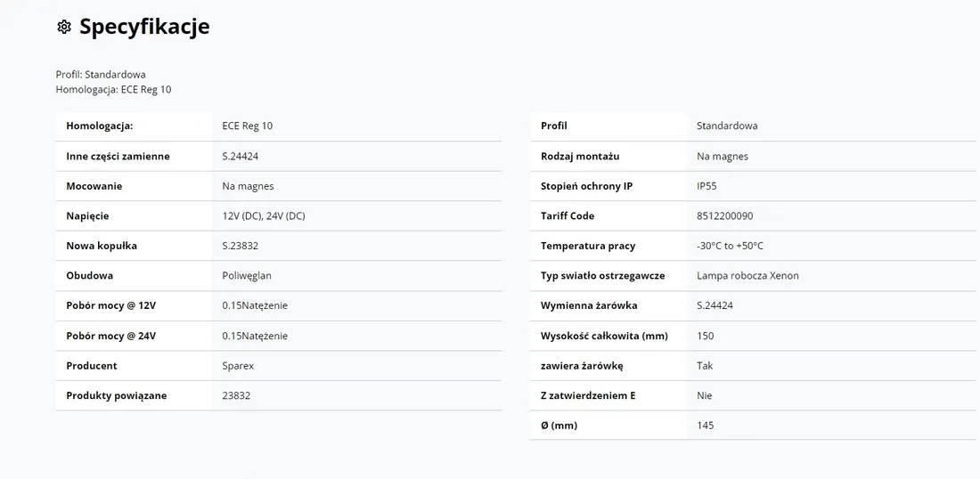Select the S.24424 value under Inne części zamienne

pos(240,156)
